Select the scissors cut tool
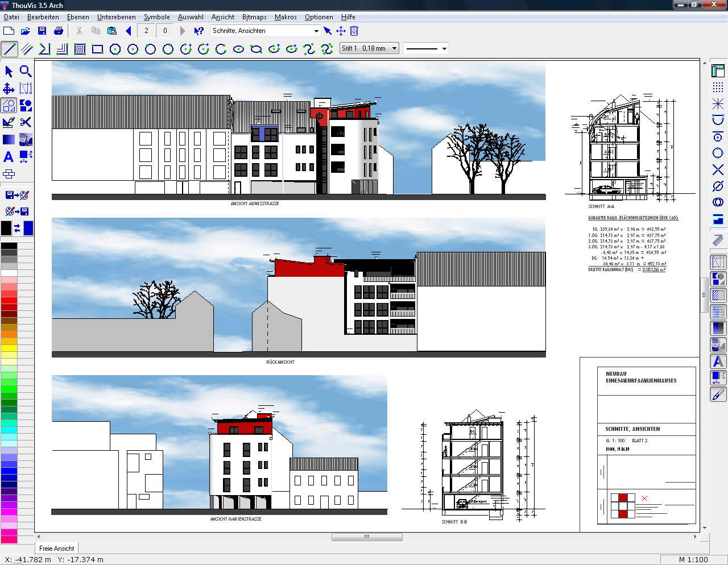 (x=26, y=122)
